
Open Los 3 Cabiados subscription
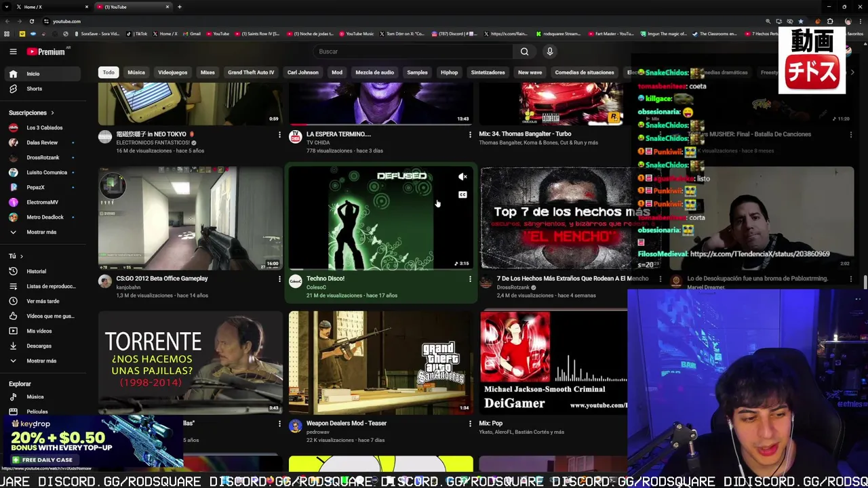(x=42, y=127)
